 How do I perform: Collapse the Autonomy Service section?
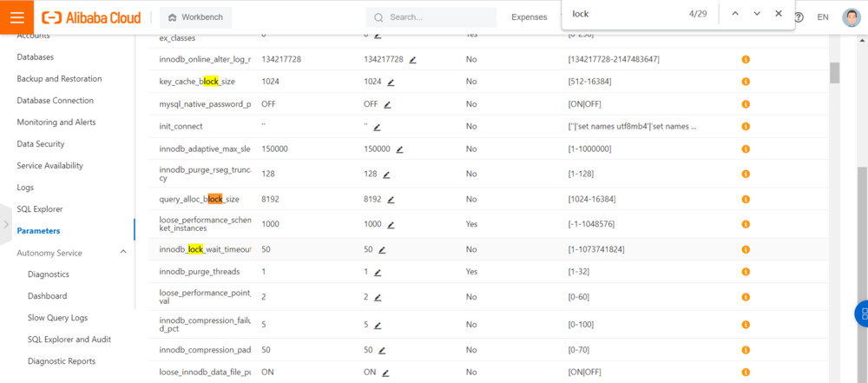(122, 253)
